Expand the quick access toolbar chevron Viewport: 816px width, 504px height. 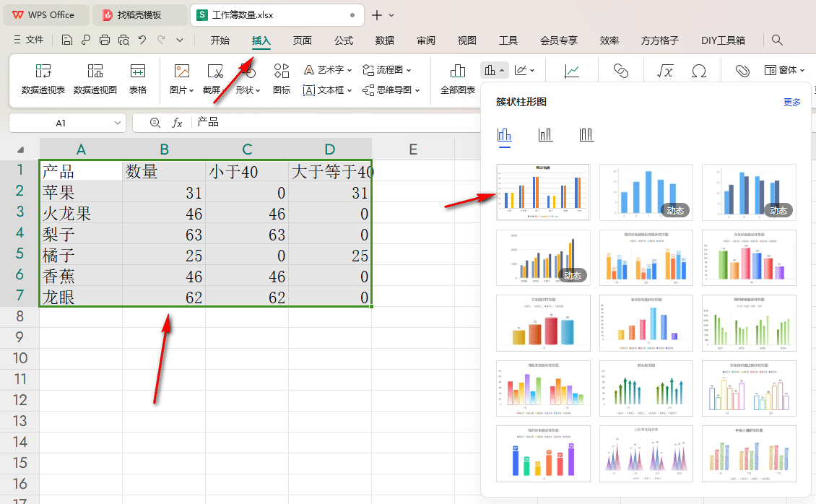point(180,40)
